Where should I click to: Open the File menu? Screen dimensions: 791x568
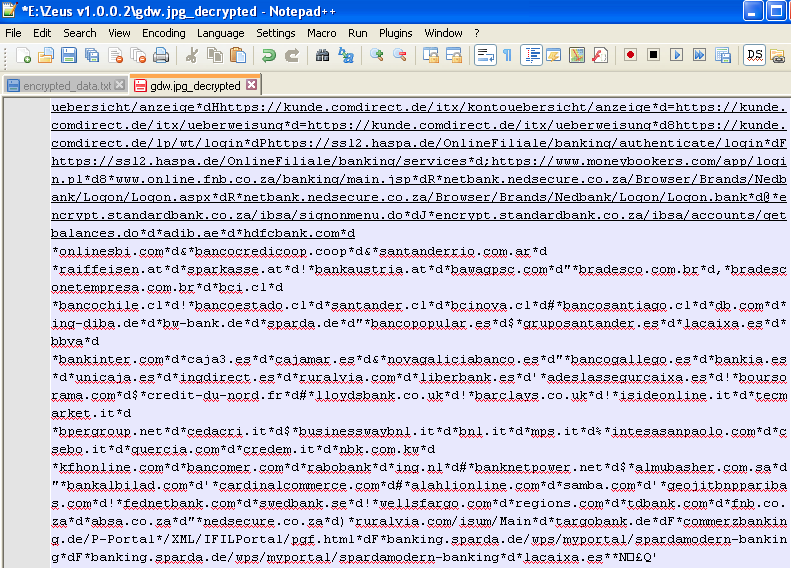[13, 33]
